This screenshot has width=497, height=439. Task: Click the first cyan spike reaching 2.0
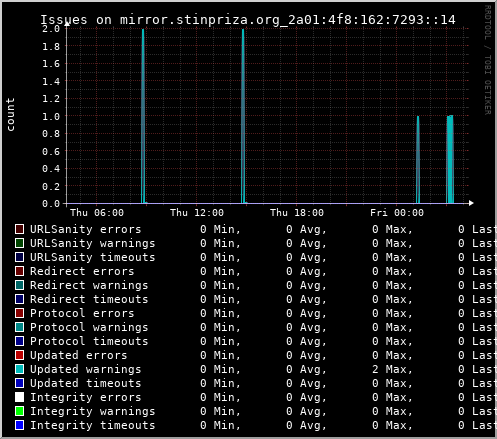(143, 116)
